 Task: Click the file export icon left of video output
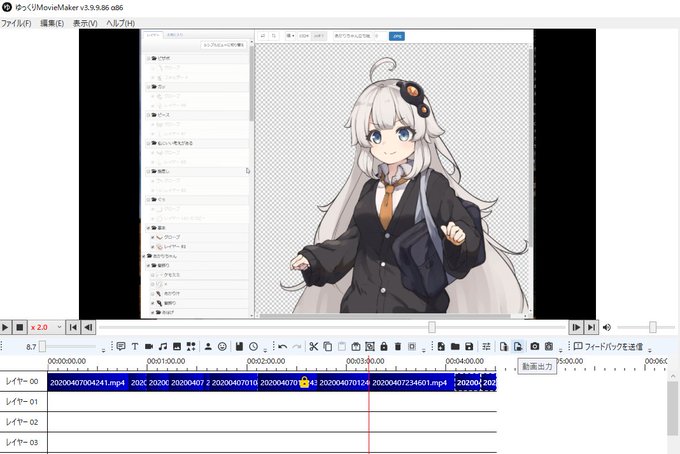click(503, 346)
